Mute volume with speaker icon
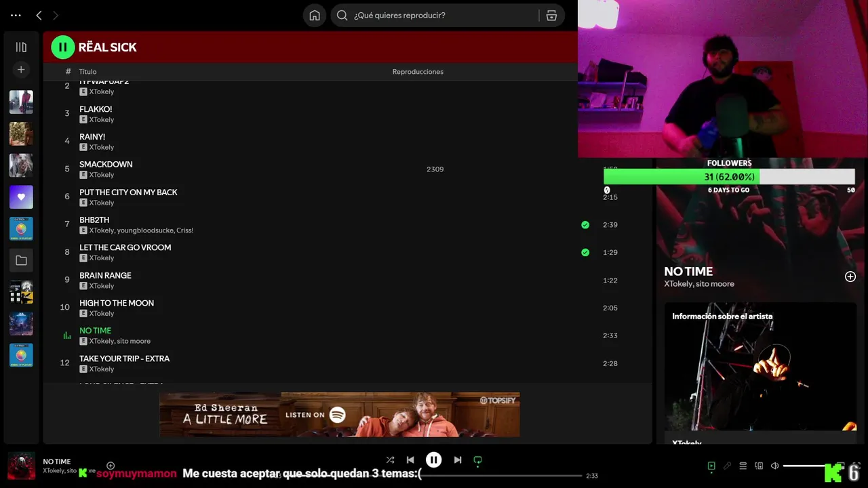Viewport: 868px width, 488px height. [775, 466]
